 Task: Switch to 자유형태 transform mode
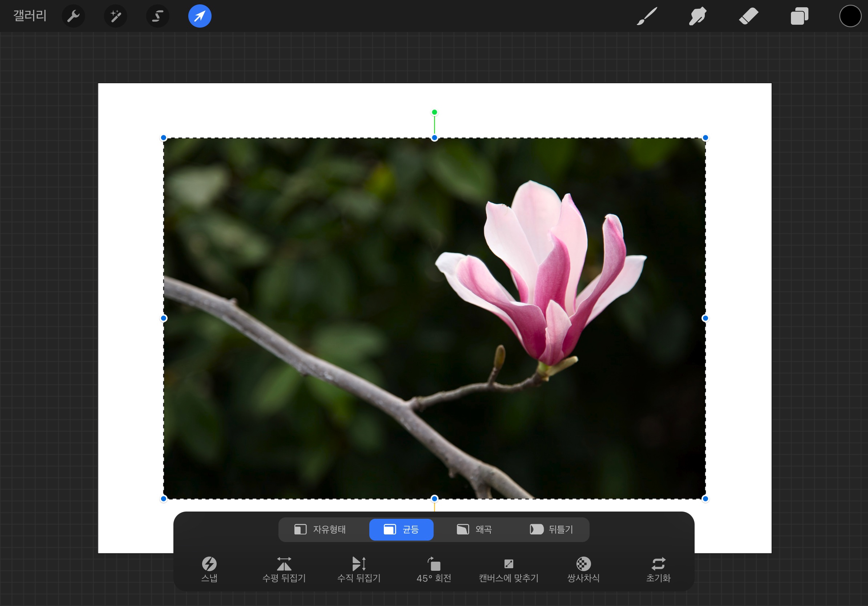click(320, 529)
